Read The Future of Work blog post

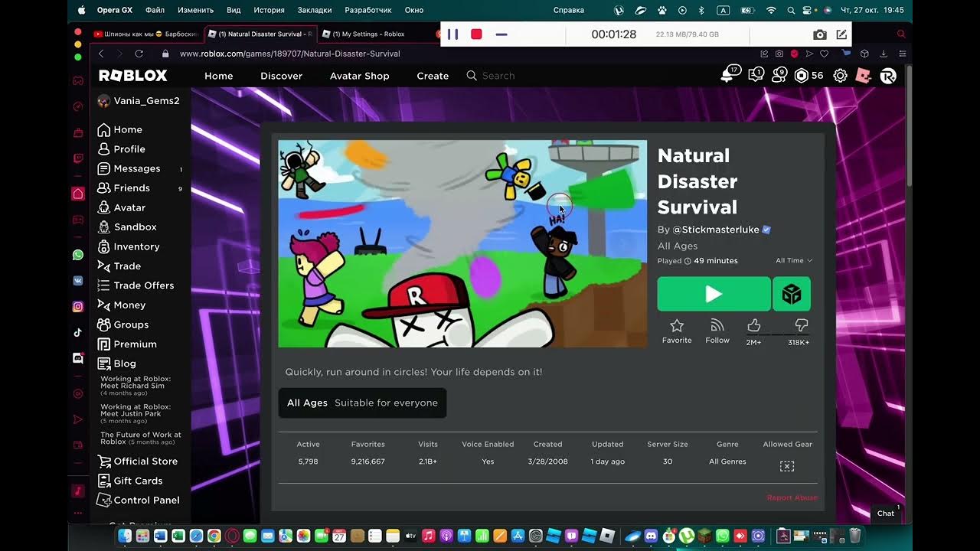tap(141, 439)
